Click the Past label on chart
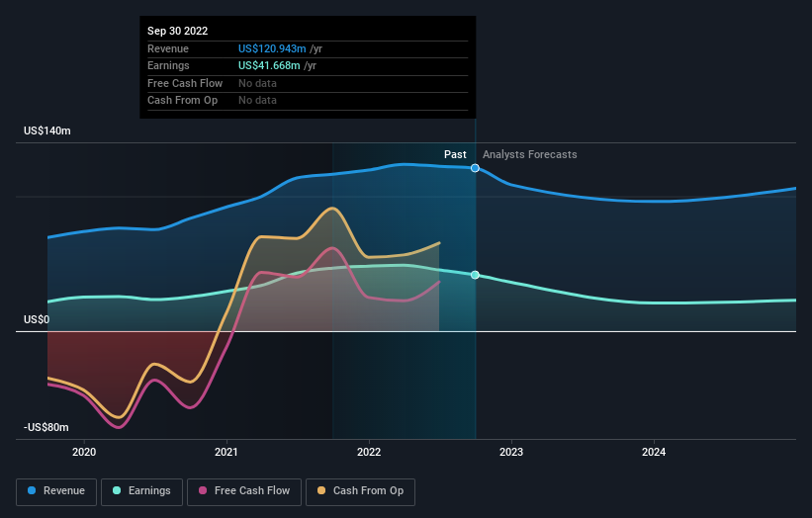 point(455,154)
